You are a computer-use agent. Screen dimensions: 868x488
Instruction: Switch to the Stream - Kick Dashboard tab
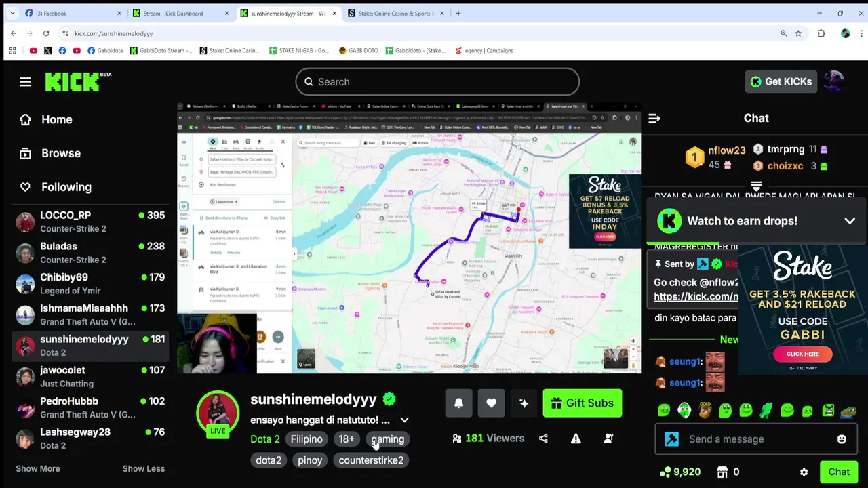(x=180, y=13)
